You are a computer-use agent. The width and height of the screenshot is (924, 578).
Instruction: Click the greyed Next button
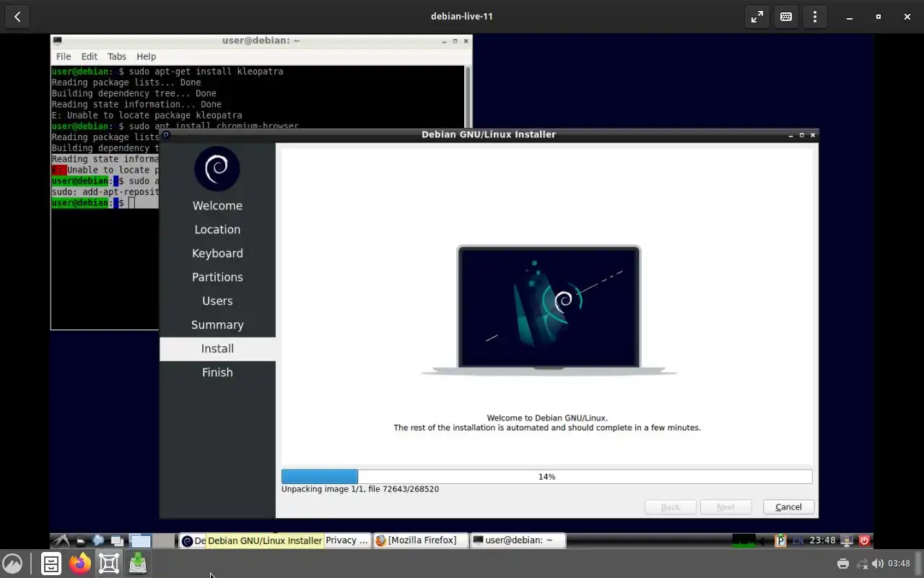coord(725,507)
